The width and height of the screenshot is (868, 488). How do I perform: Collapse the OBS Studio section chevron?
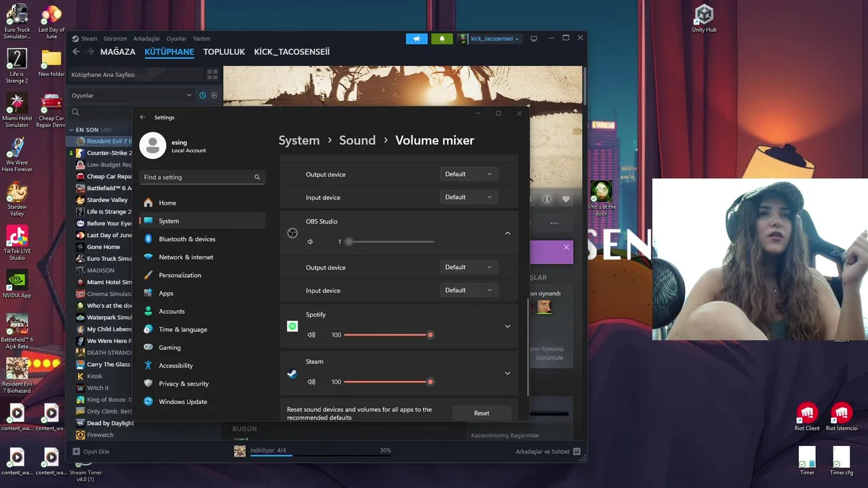pos(507,233)
